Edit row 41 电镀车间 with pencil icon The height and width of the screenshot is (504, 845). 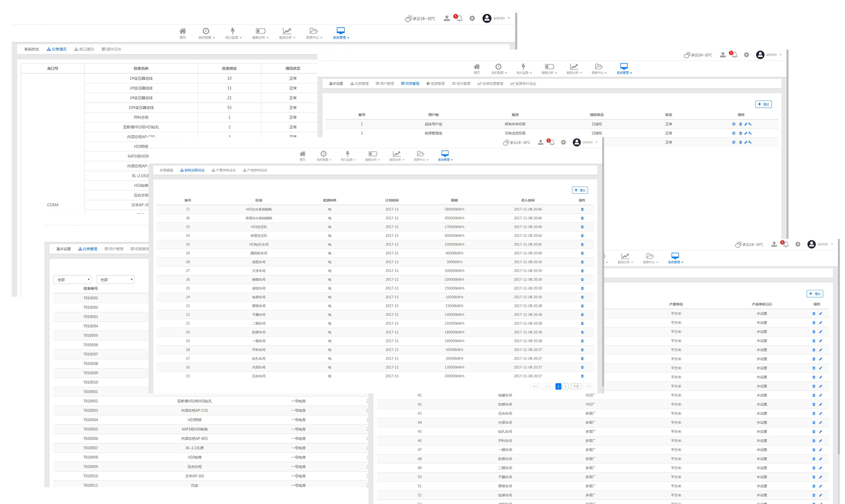pyautogui.click(x=820, y=395)
